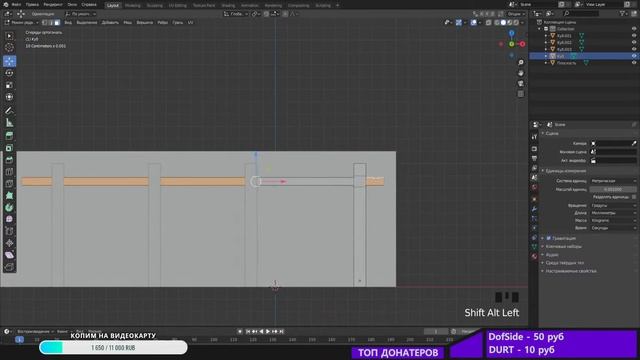The image size is (640, 360).
Task: Toggle the Разделять единицы checkbox
Action: pos(634,197)
